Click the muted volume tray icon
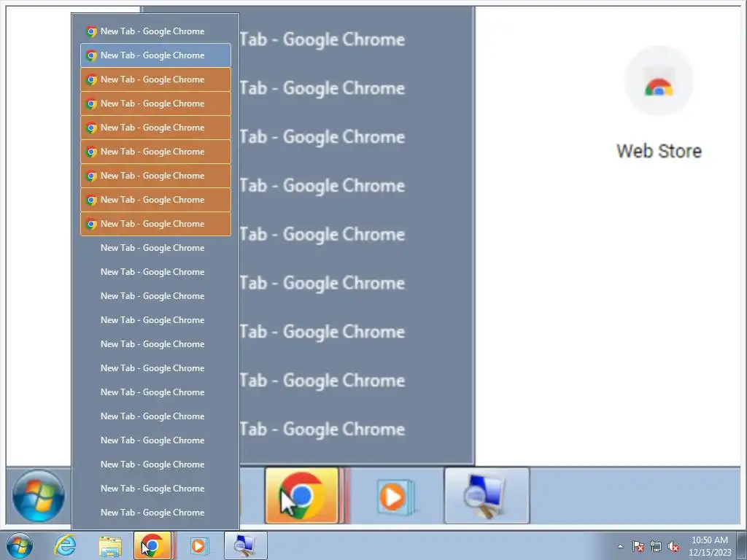 point(673,546)
